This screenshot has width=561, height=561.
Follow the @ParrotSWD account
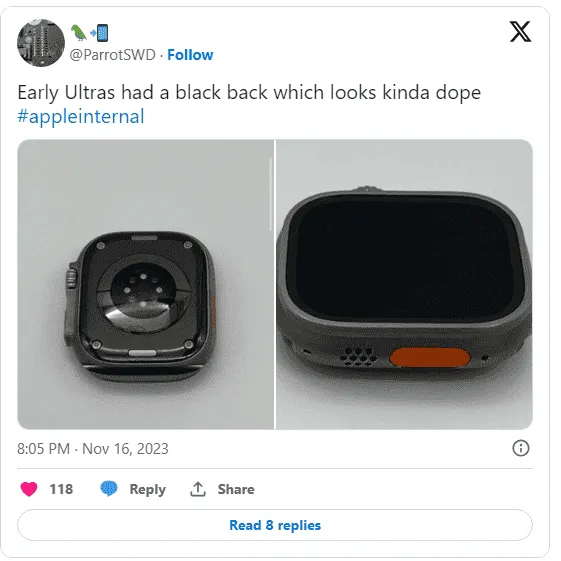pyautogui.click(x=190, y=55)
